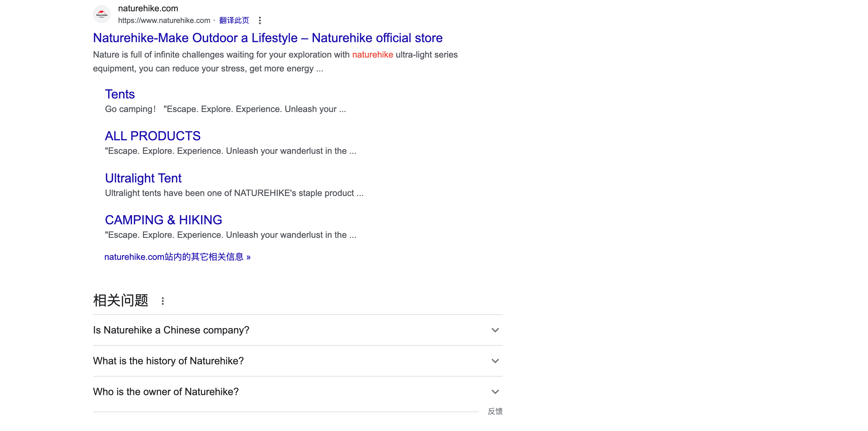868x431 pixels.
Task: Click the 翻译此页 translate link
Action: (x=234, y=20)
